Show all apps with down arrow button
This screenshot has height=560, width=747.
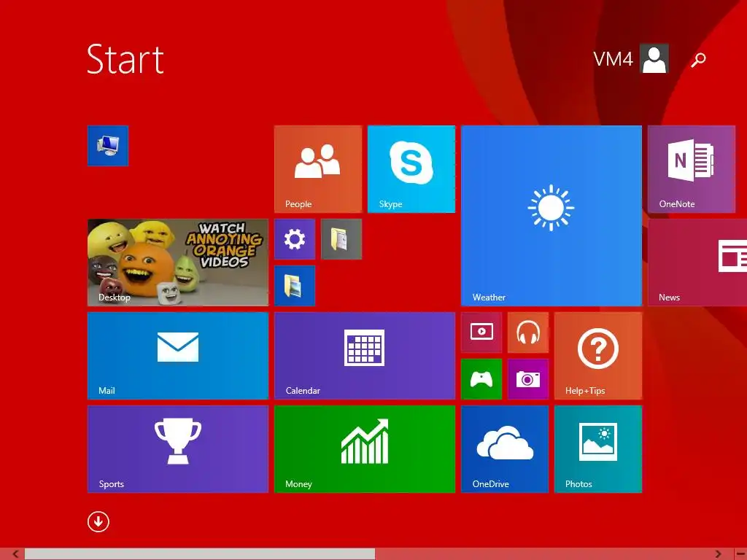point(98,522)
